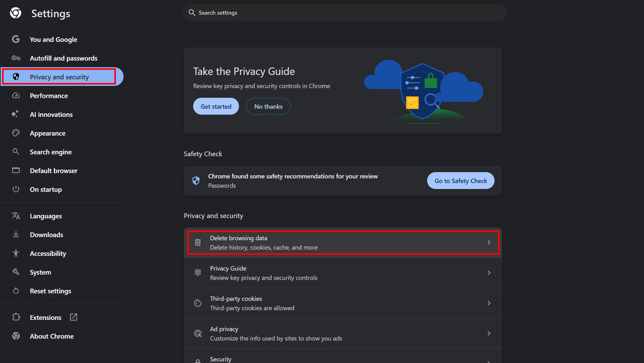This screenshot has width=644, height=363.
Task: Click Go to Safety Check button
Action: (x=461, y=181)
